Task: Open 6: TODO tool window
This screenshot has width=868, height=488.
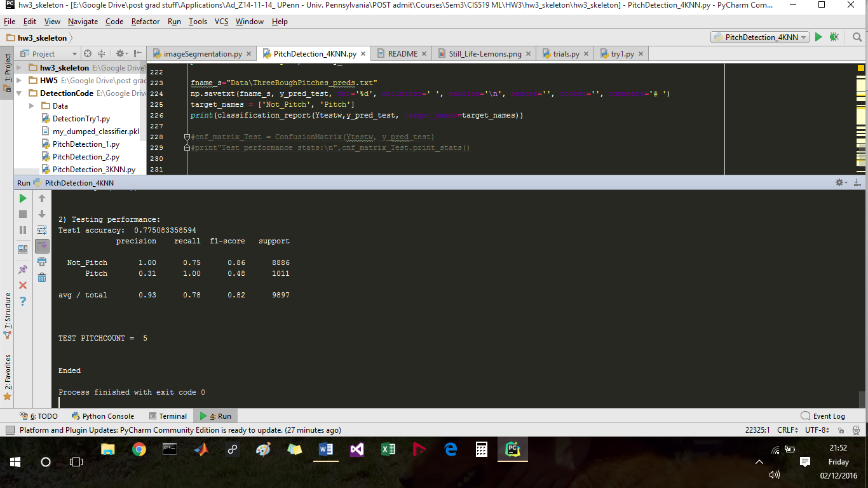Action: 38,416
